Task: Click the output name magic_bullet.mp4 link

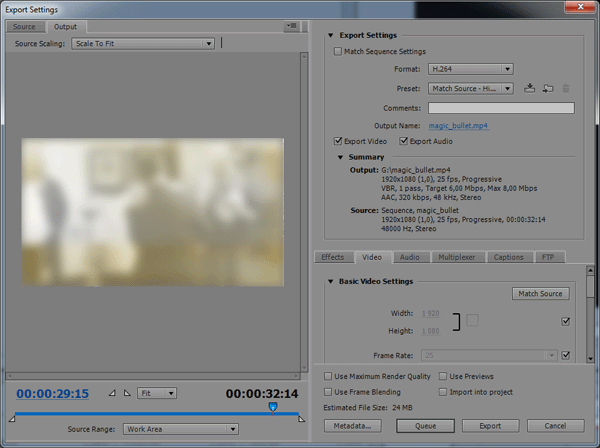Action: [x=458, y=125]
